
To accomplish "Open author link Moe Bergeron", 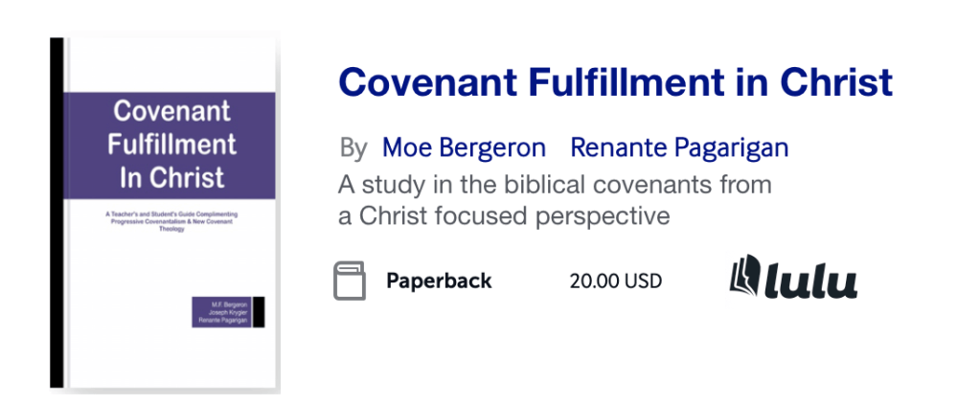I will [x=464, y=148].
